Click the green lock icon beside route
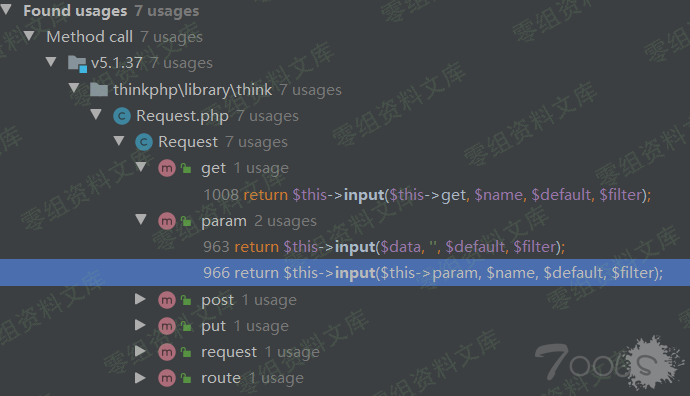 click(187, 378)
